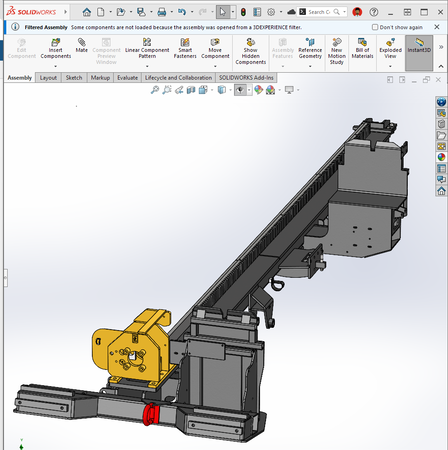
Task: Open Save dropdown arrow
Action: point(151,12)
